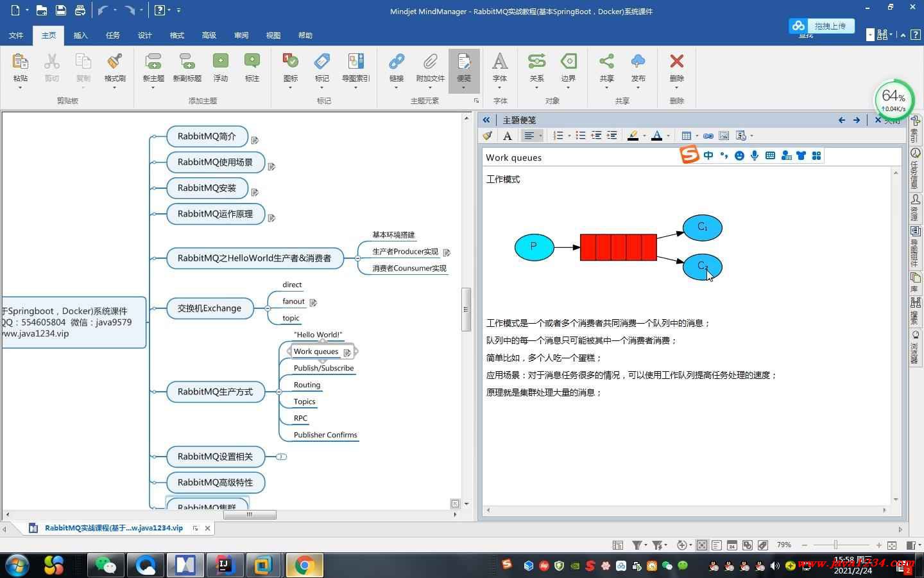Viewport: 924px width, 578px height.
Task: Click the numbered list icon in notes toolbar
Action: point(558,136)
